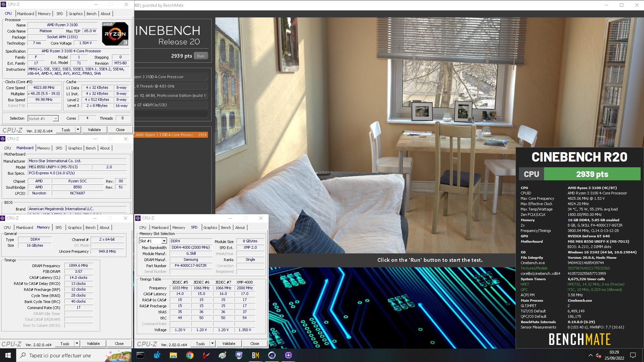The width and height of the screenshot is (644, 362).
Task: Select the orange Ryzen 3 3100 ranking bar
Action: [171, 135]
